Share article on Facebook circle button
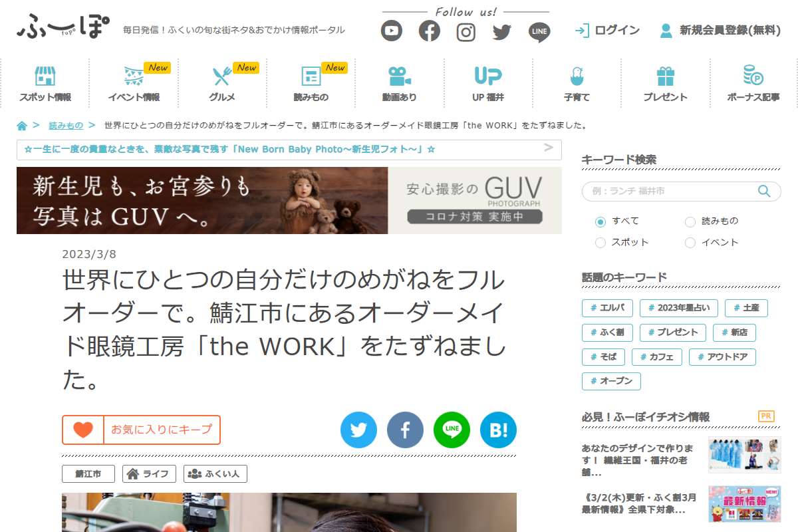Screen dimensions: 798x532 [x=405, y=430]
